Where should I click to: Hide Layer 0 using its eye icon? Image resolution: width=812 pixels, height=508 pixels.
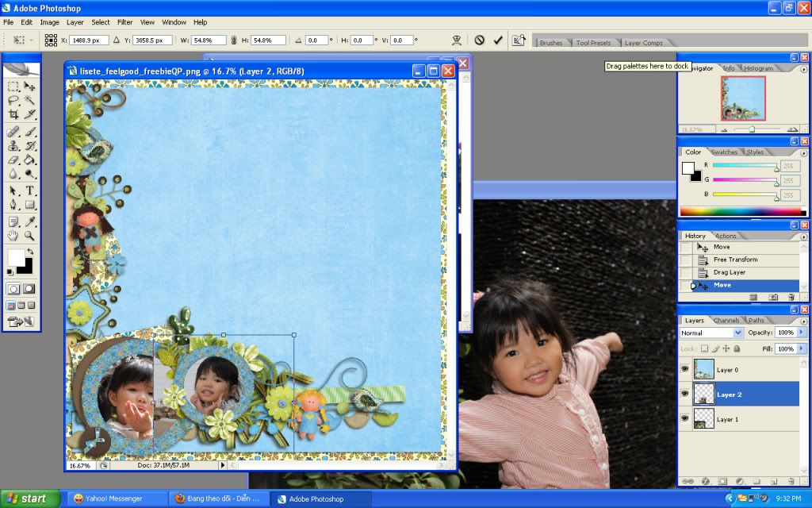[x=685, y=369]
